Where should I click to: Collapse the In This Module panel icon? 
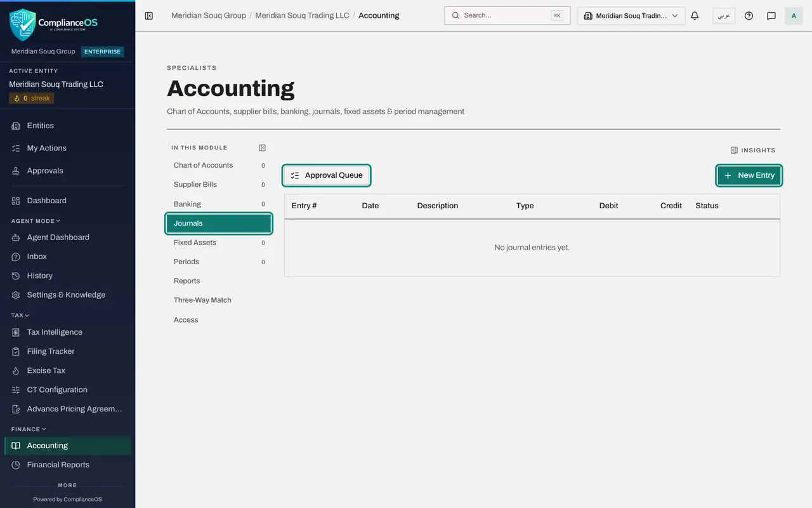coord(263,148)
